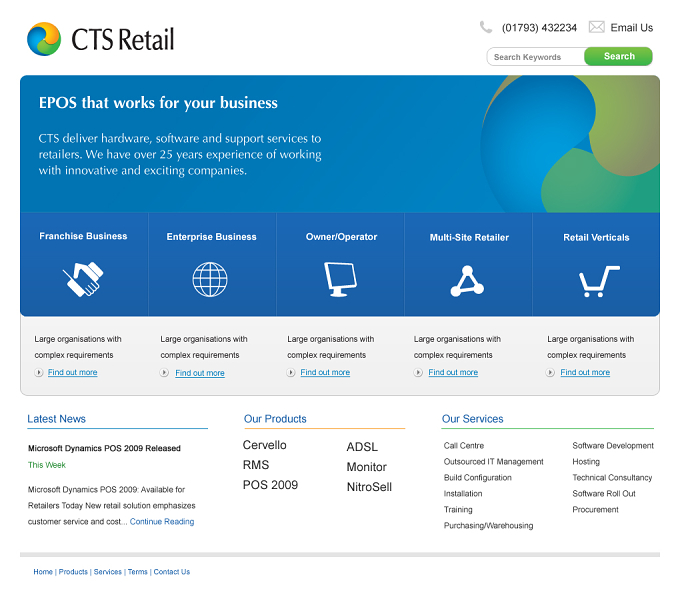680x591 pixels.
Task: Follow Find out more under Enterprise Business
Action: [x=200, y=373]
